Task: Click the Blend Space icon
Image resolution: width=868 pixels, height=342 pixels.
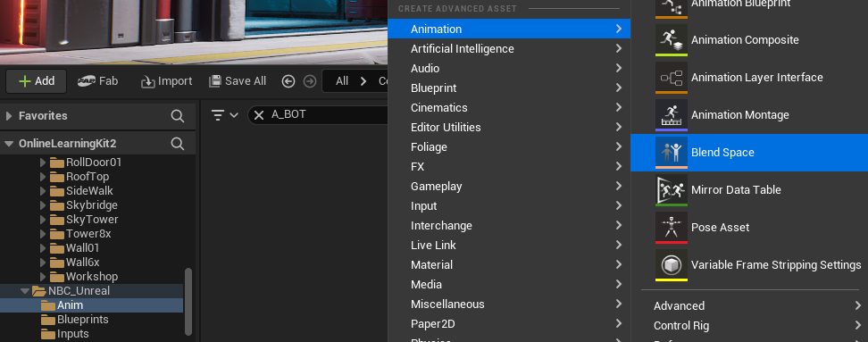Action: pyautogui.click(x=672, y=152)
